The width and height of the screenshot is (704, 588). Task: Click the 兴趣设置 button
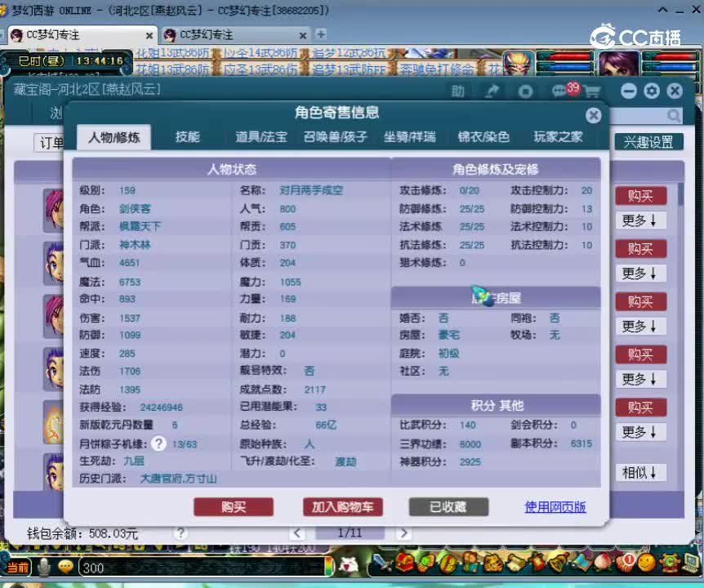click(x=648, y=142)
